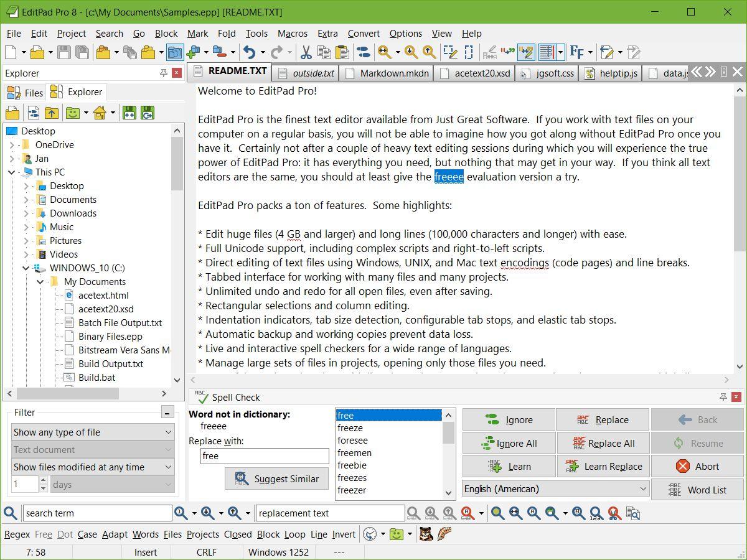Close the Explorer side panel
747x560 pixels.
coord(177,73)
